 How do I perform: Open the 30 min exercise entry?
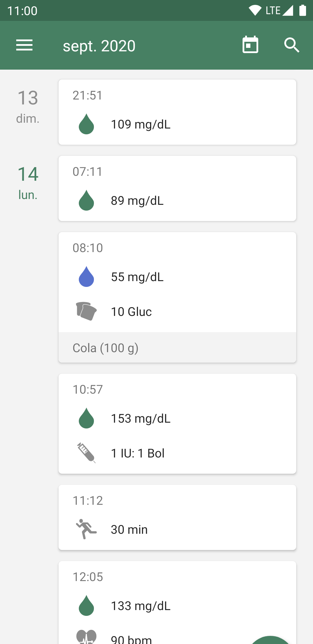pyautogui.click(x=177, y=518)
